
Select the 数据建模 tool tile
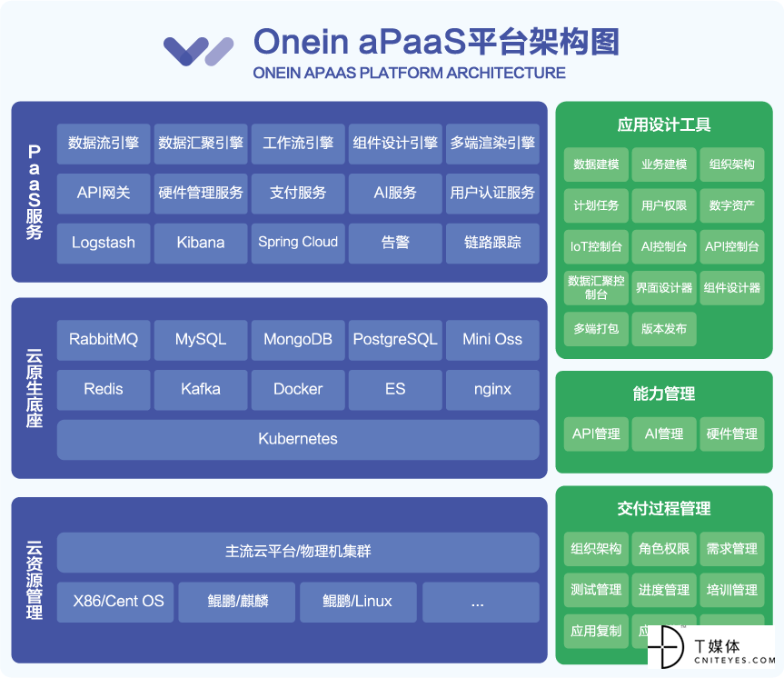click(596, 165)
